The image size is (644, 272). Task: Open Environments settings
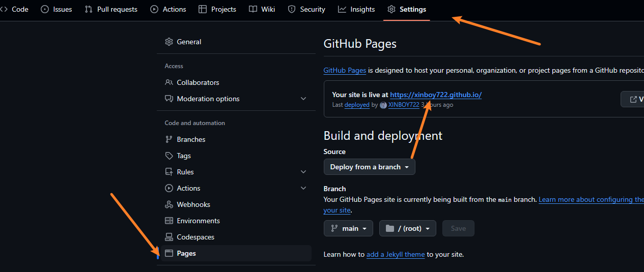[236, 221]
